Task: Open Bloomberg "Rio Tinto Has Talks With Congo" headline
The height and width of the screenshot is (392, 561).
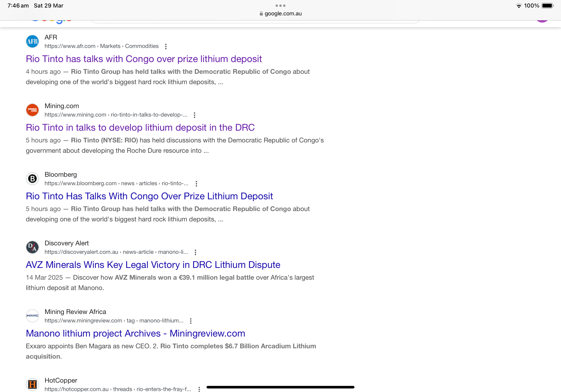Action: tap(149, 196)
